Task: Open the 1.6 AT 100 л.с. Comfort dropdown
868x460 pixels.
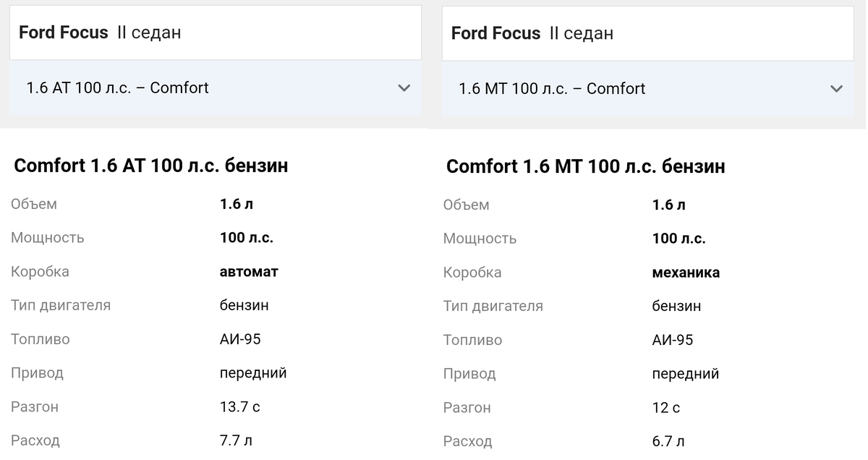Action: point(216,88)
